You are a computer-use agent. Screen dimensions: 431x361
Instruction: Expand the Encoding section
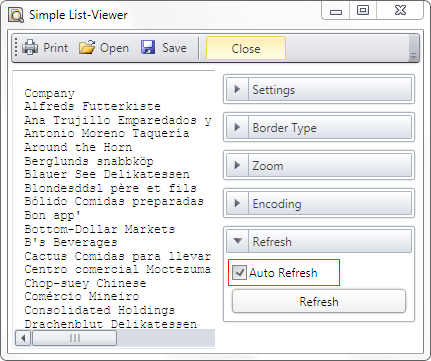237,203
